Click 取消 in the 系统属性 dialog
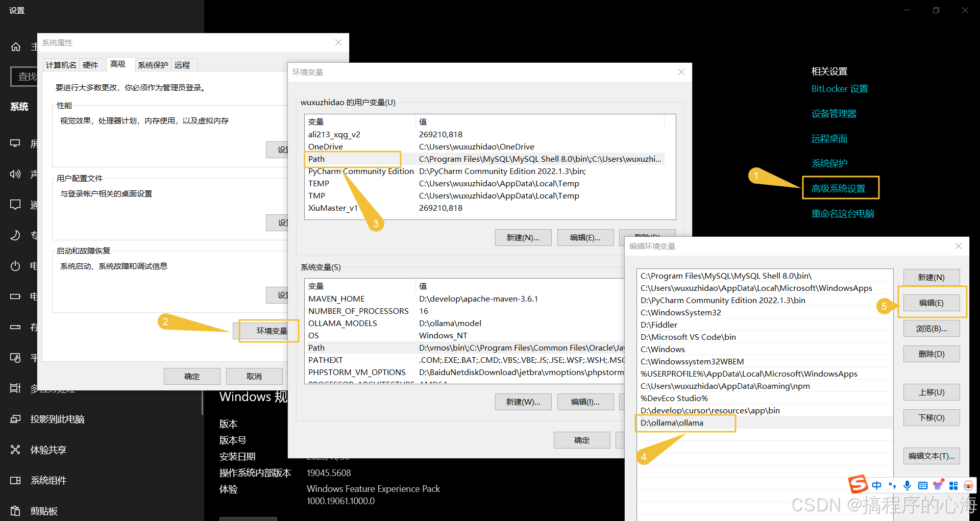The height and width of the screenshot is (521, 980). click(254, 376)
